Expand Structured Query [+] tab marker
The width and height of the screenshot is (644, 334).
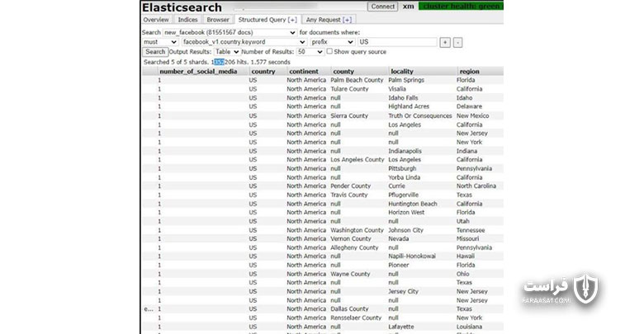[292, 20]
